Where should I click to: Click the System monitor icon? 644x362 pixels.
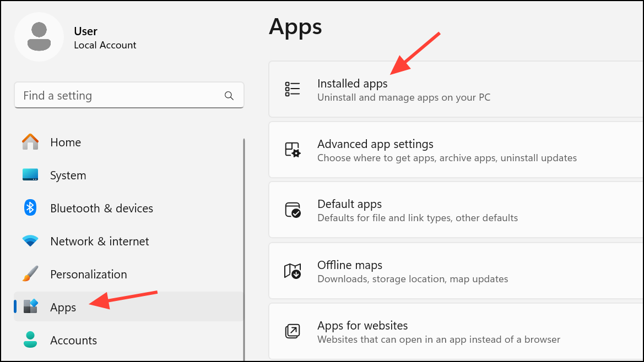(30, 174)
